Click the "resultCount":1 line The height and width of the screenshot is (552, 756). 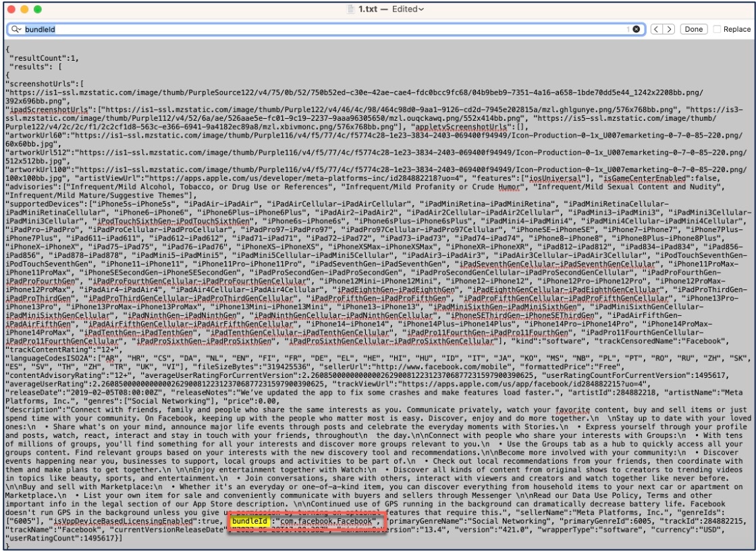click(45, 58)
